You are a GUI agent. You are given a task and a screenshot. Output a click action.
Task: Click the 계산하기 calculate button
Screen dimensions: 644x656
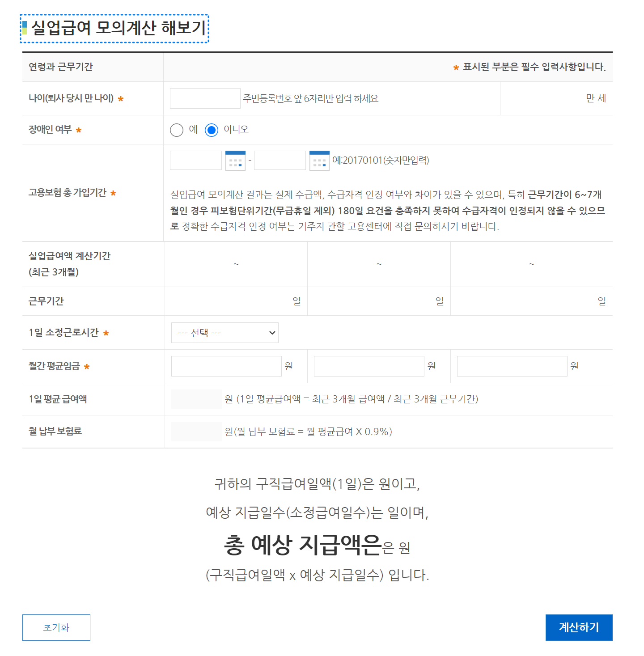[x=579, y=627]
